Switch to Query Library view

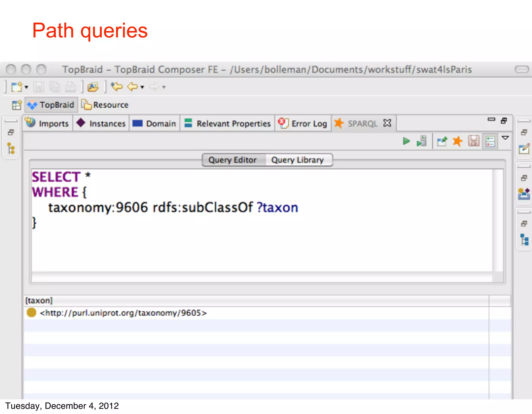pos(297,160)
